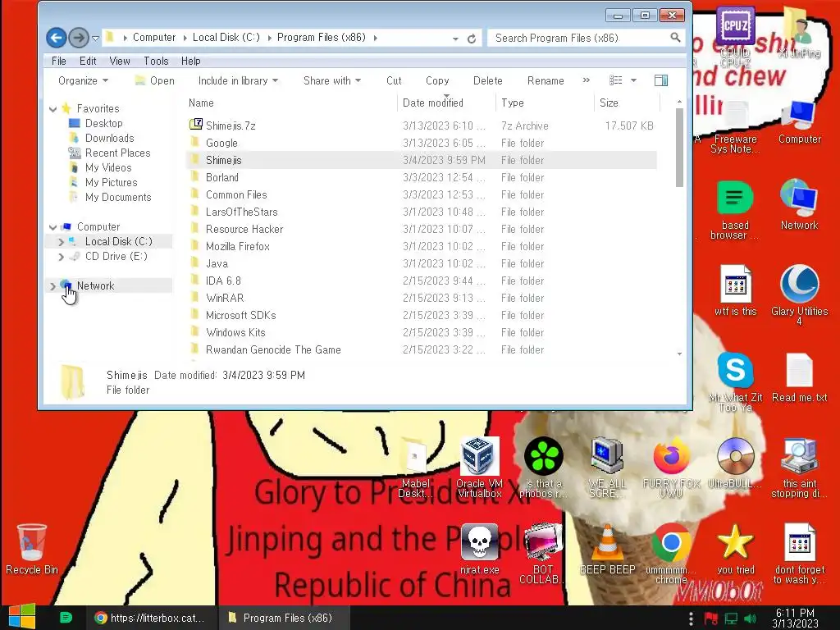Click the Forward navigation arrow
Screen dimensions: 840x630
tap(79, 38)
